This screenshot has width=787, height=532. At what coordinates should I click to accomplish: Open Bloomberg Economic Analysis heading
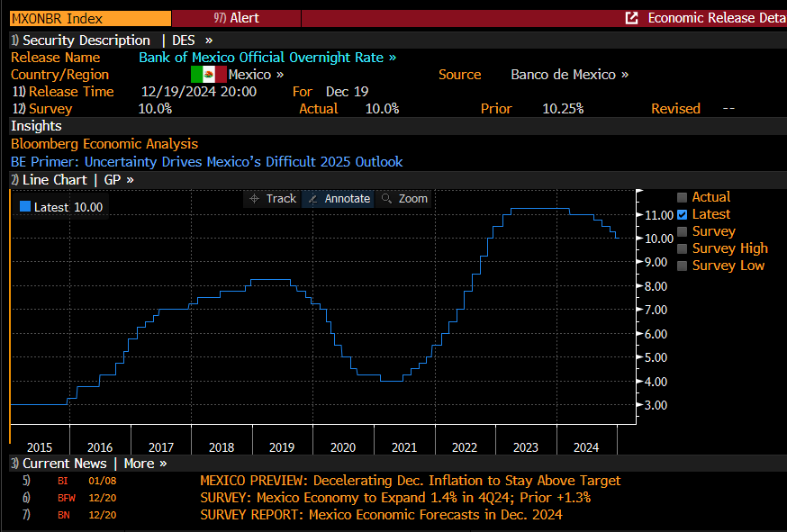pos(104,144)
